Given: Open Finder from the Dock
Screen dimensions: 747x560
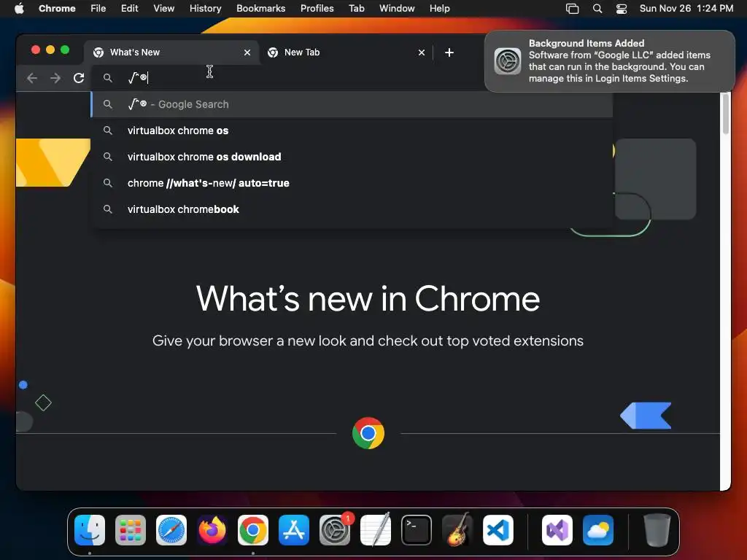Looking at the screenshot, I should pyautogui.click(x=90, y=530).
